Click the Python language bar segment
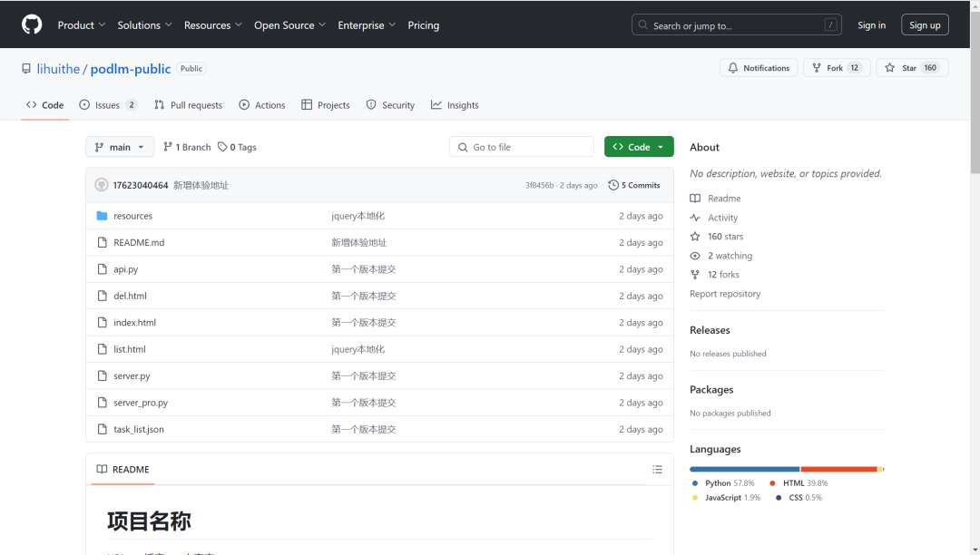 pos(744,469)
